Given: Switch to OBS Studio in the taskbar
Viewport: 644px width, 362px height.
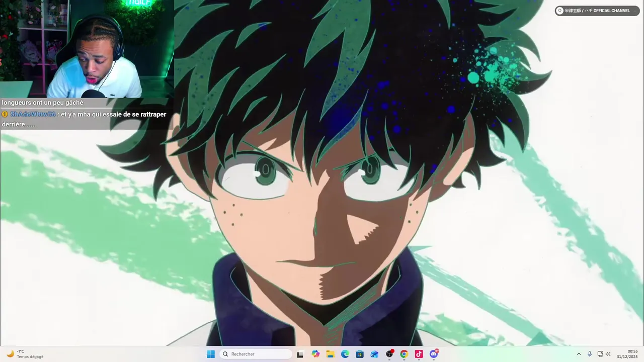Looking at the screenshot, I should coord(389,354).
